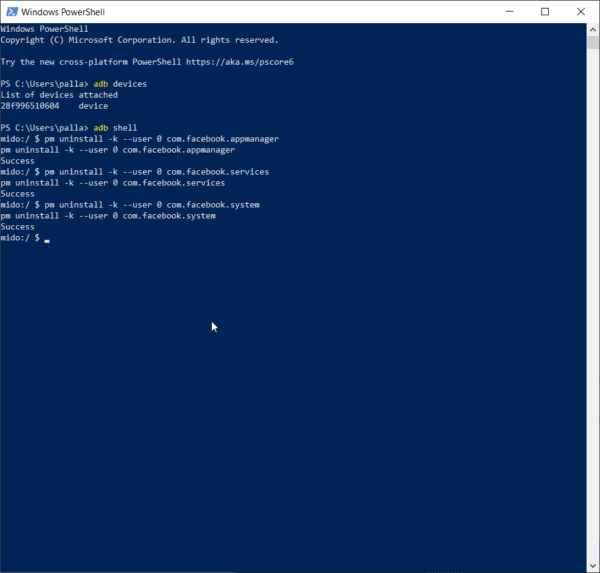Viewport: 600px width, 573px height.
Task: Click the echoed com.facebook.services line
Action: point(113,183)
